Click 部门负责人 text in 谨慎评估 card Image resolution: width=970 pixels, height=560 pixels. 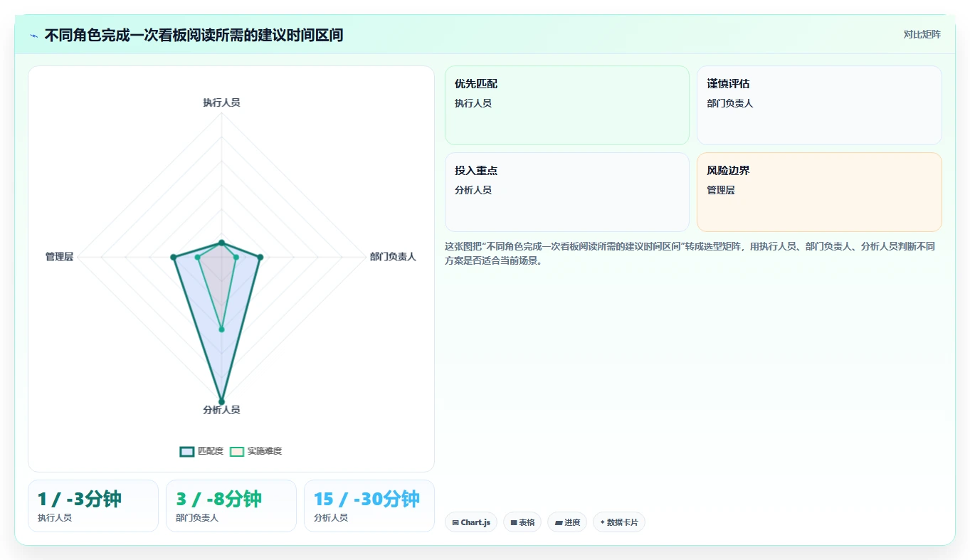[730, 103]
